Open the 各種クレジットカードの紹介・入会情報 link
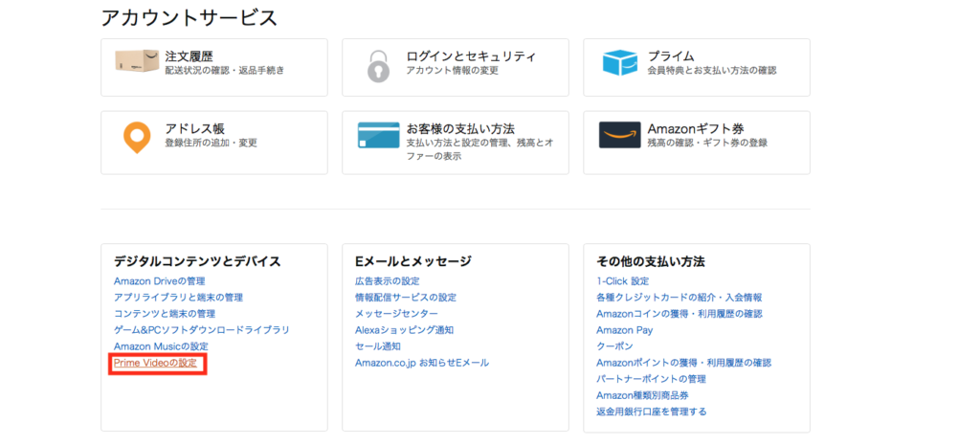 click(679, 298)
